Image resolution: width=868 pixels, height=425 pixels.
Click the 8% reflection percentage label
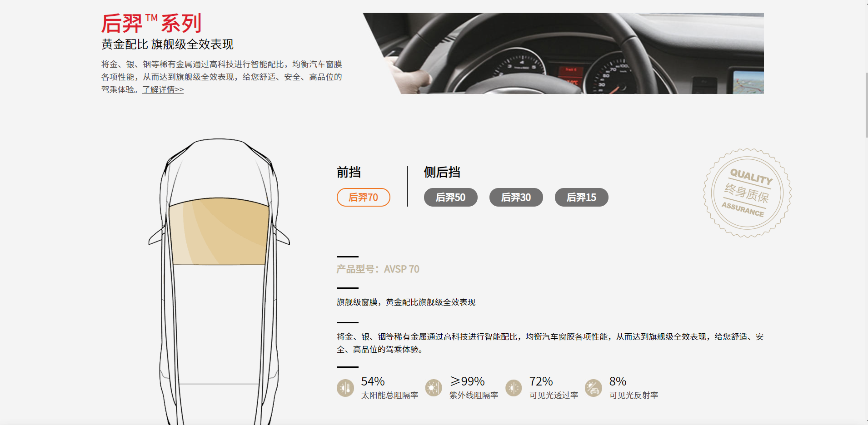616,381
